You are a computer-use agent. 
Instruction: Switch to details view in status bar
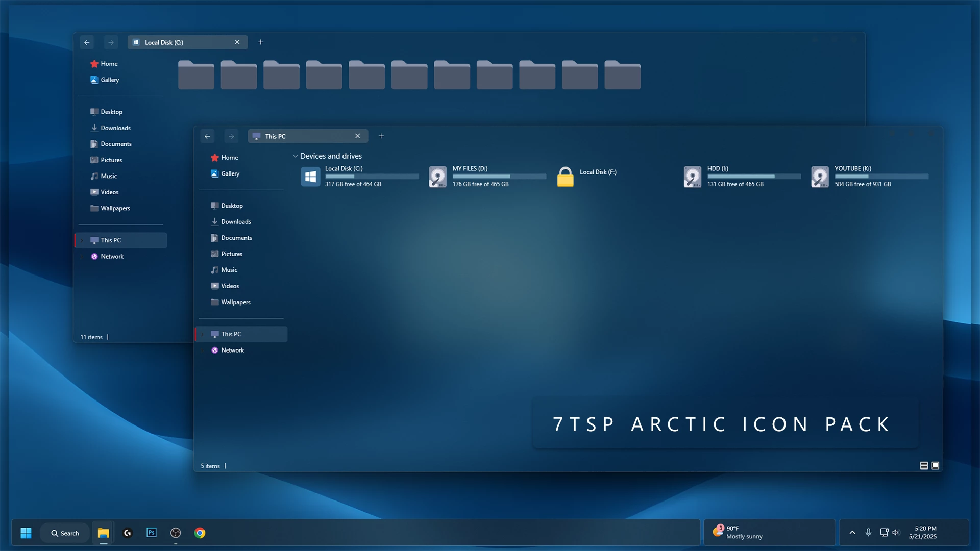coord(923,465)
